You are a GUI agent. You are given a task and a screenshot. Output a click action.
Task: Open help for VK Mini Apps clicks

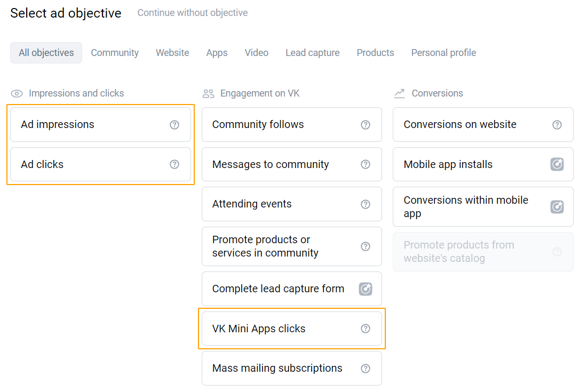coord(366,329)
